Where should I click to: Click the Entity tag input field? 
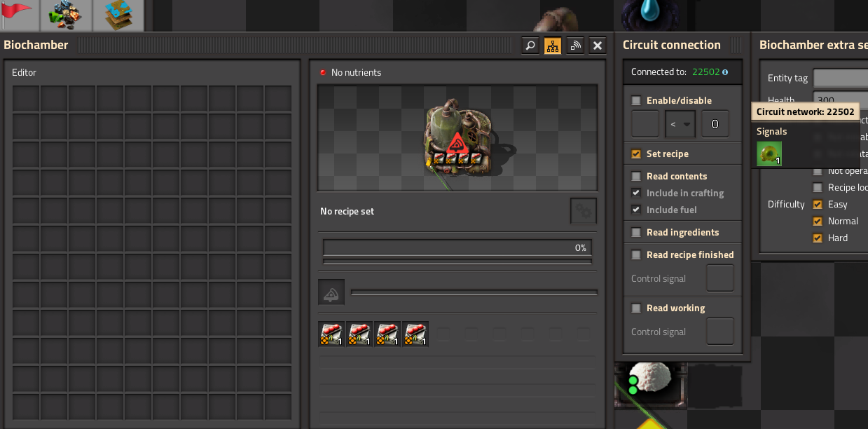pyautogui.click(x=841, y=78)
